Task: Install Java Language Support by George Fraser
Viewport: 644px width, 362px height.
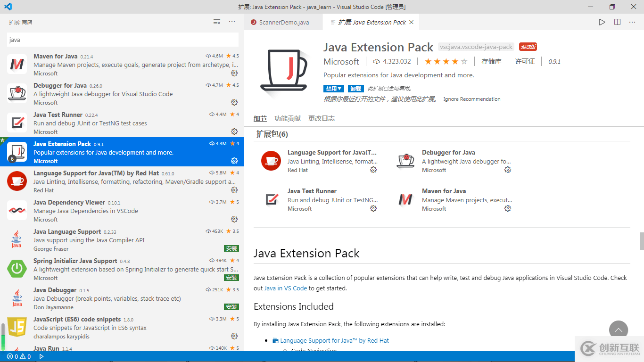Action: click(231, 248)
